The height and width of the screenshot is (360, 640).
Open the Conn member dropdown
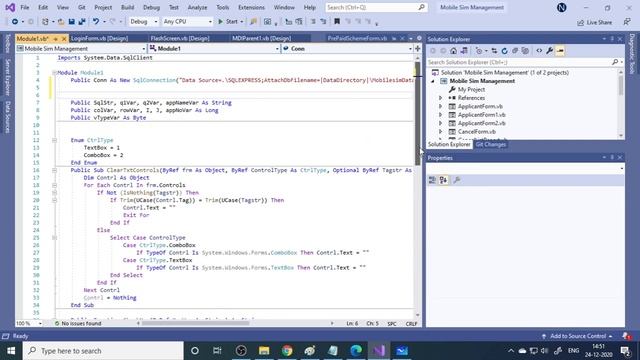pos(347,49)
